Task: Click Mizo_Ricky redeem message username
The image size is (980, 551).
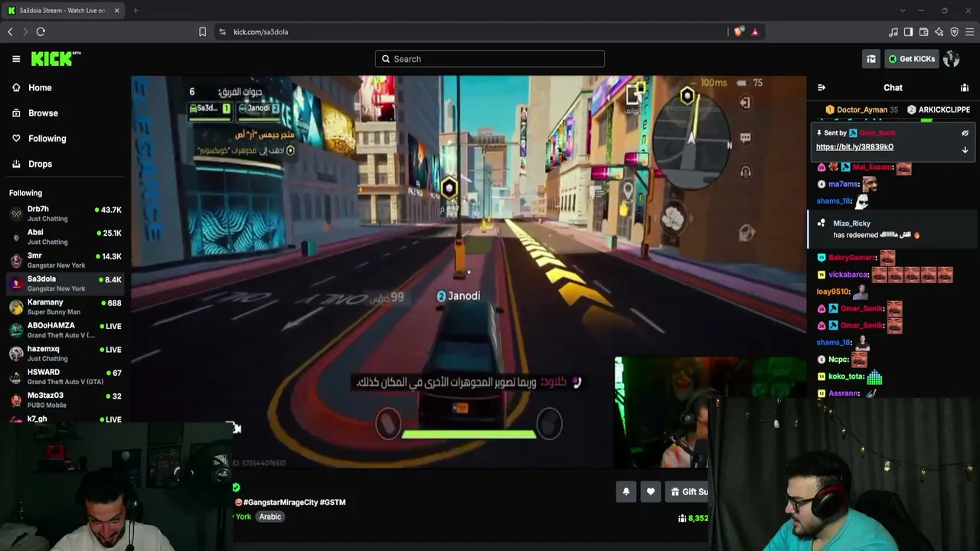Action: pos(851,223)
